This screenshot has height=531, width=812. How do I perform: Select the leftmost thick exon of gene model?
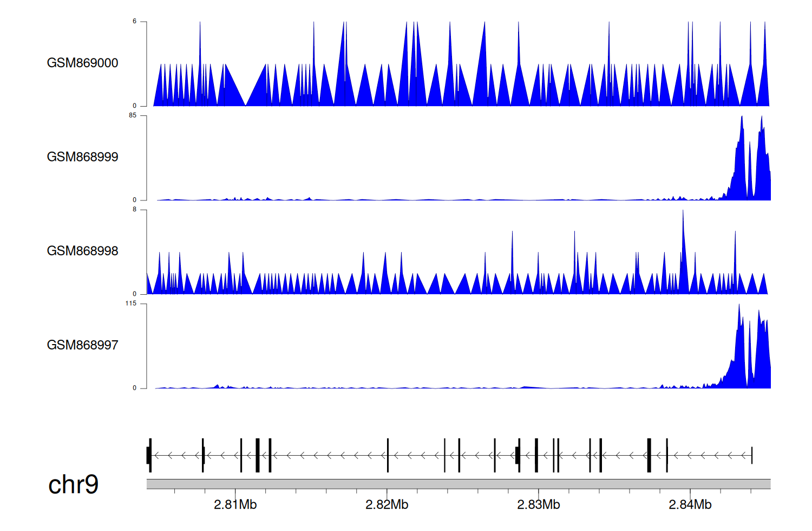click(148, 455)
